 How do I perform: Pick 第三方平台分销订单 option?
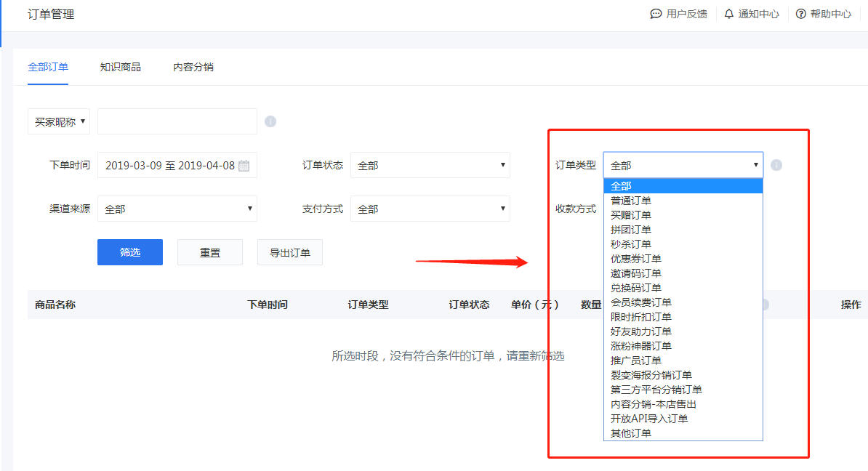683,390
